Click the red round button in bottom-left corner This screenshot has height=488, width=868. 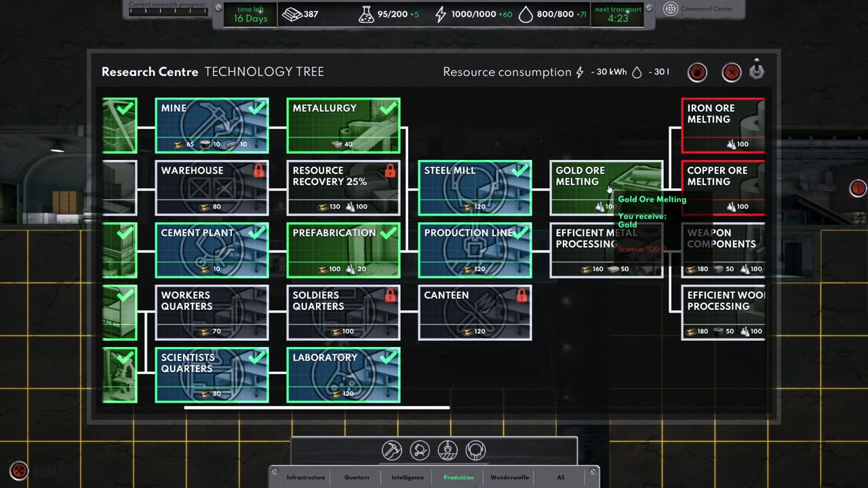19,470
